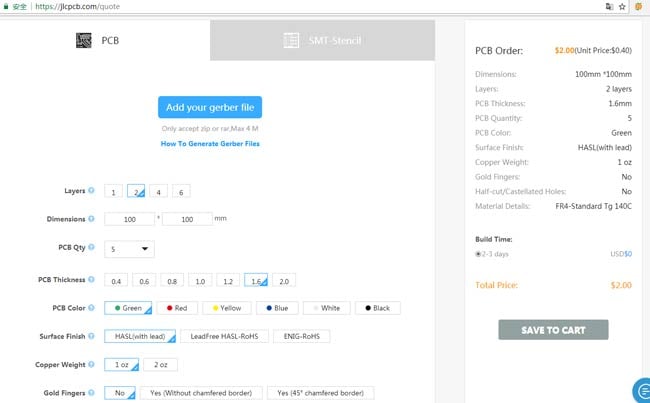Click the PCB Thickness help icon

[x=92, y=280]
